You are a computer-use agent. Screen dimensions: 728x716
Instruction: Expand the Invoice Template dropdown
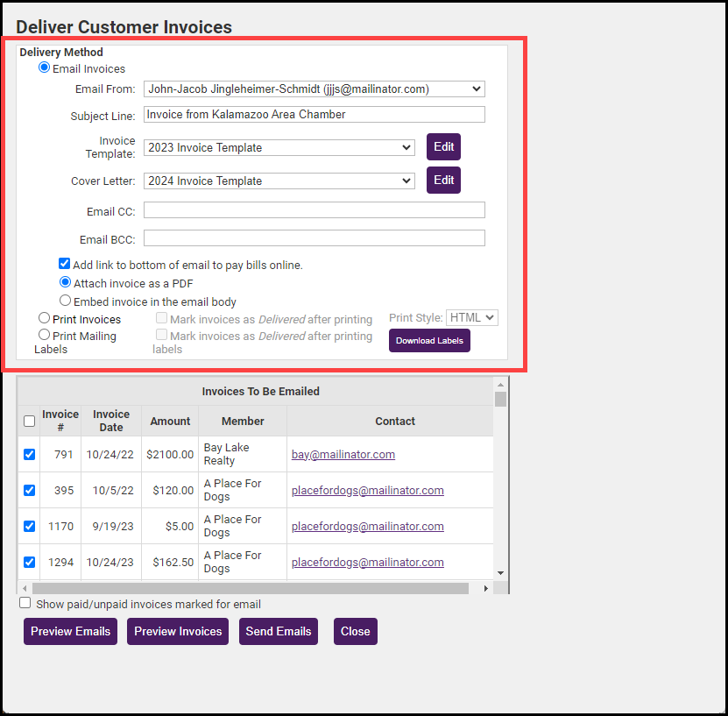coord(279,148)
